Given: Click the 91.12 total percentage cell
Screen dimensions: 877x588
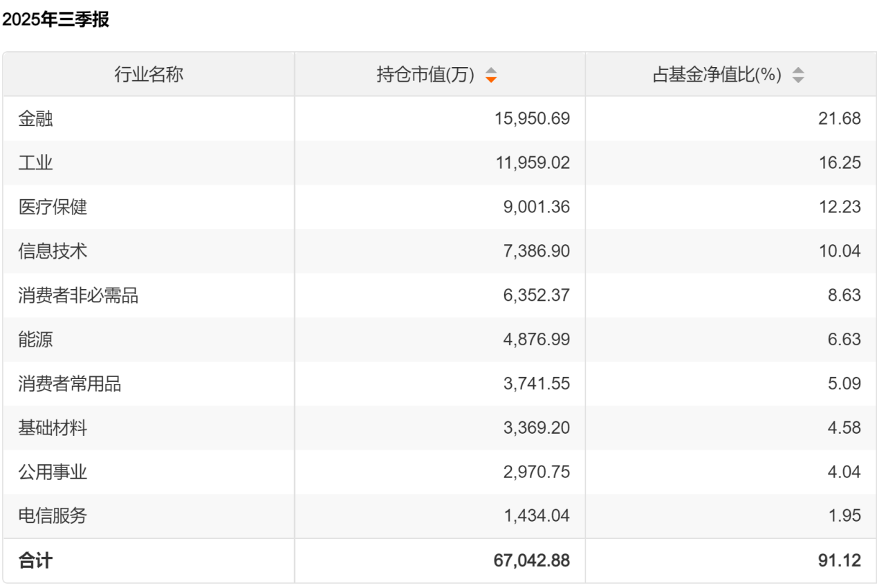Looking at the screenshot, I should pos(839,560).
